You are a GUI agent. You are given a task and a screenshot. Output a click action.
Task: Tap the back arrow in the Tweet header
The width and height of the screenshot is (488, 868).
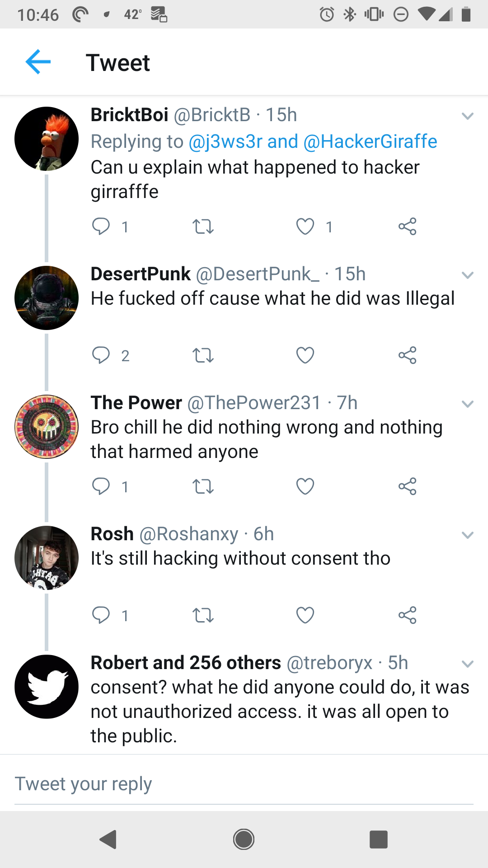[38, 61]
